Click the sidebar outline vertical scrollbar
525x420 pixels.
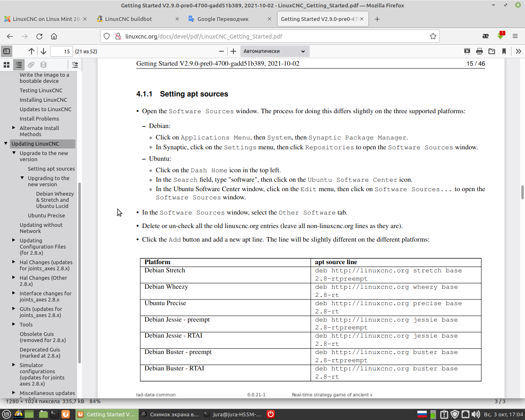click(80, 273)
